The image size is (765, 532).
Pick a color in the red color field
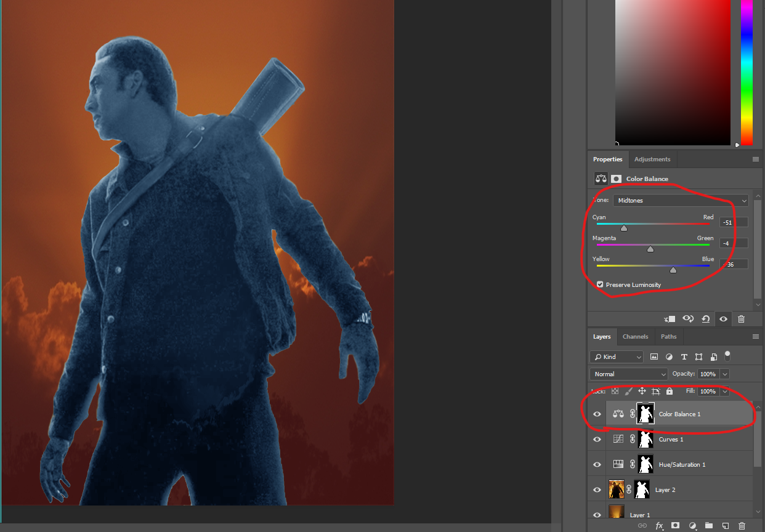673,72
